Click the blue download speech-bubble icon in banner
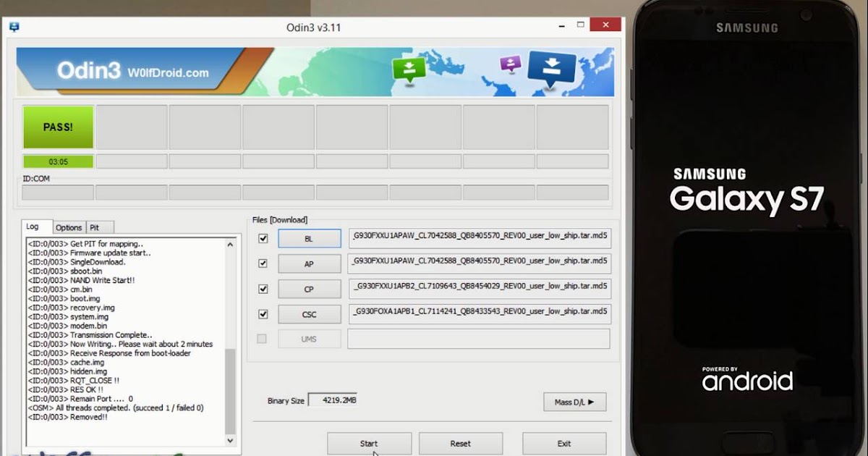 tap(551, 69)
